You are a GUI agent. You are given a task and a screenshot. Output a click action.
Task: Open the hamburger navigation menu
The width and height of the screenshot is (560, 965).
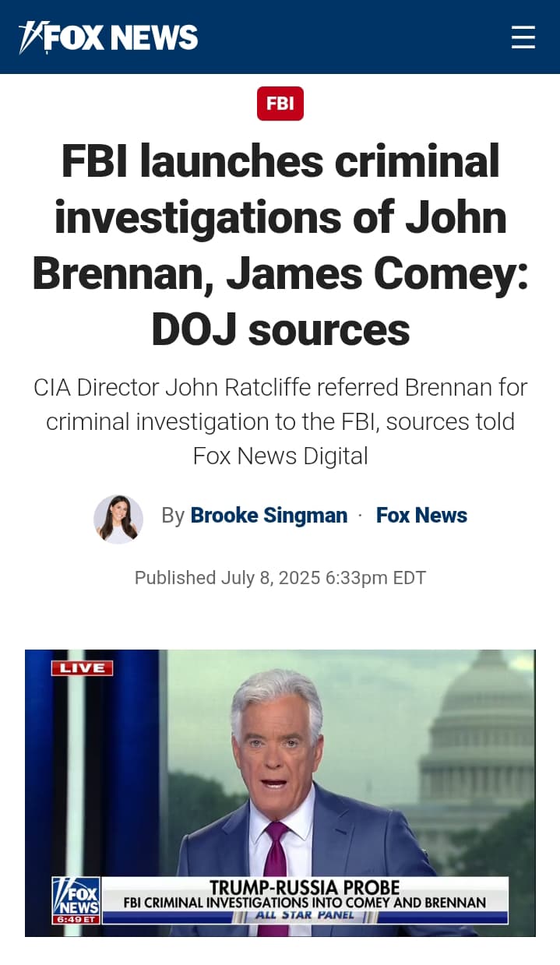[523, 37]
